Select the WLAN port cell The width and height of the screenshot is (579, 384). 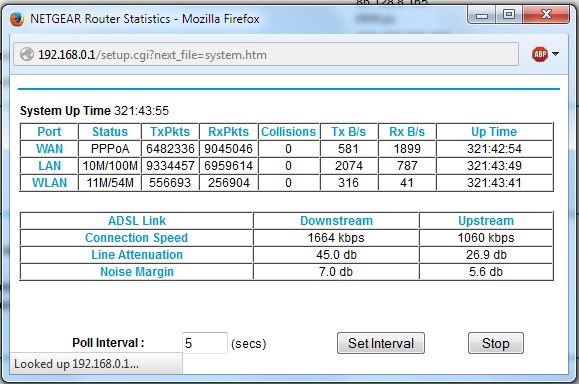pos(49,183)
